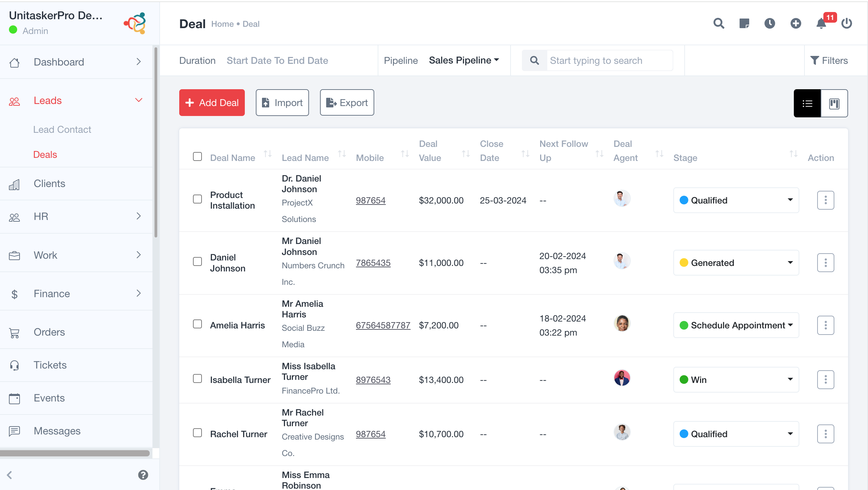Open the sticky notes icon
This screenshot has height=490, width=868.
(x=744, y=23)
